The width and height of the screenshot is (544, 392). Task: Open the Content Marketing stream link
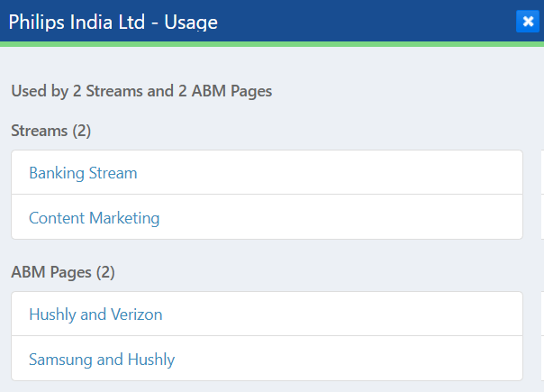click(x=94, y=218)
